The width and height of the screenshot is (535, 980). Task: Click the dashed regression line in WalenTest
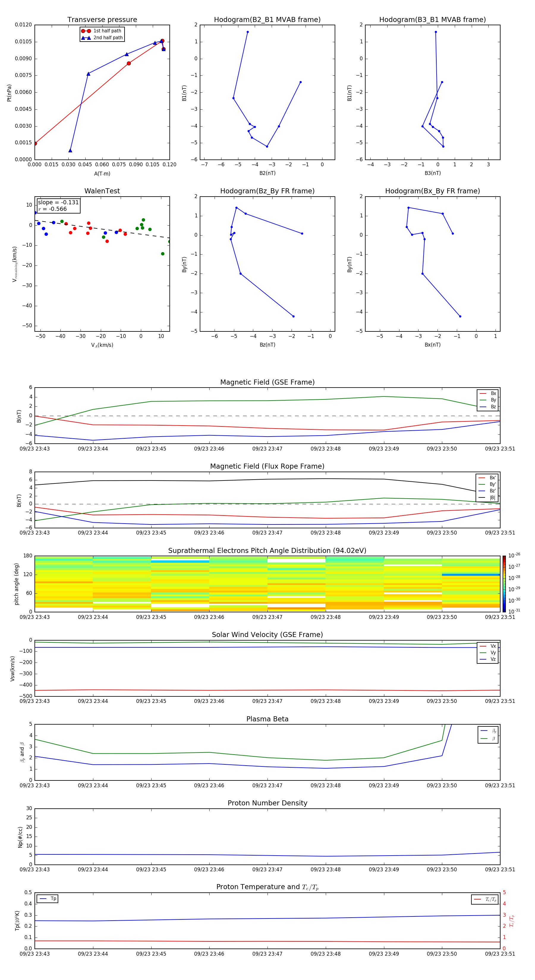click(x=102, y=229)
